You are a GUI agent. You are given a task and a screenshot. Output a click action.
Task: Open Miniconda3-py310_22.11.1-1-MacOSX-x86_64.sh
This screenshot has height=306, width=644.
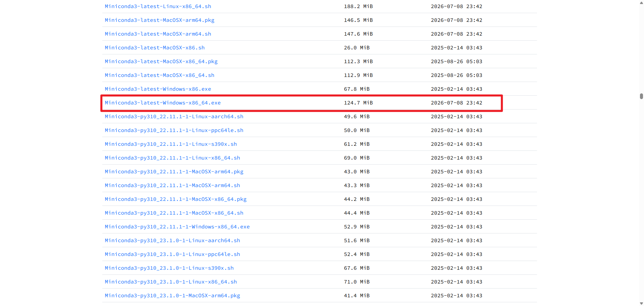tap(174, 213)
